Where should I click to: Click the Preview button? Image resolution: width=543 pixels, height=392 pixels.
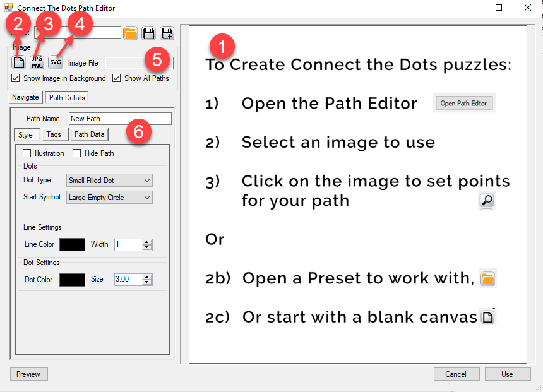[28, 374]
